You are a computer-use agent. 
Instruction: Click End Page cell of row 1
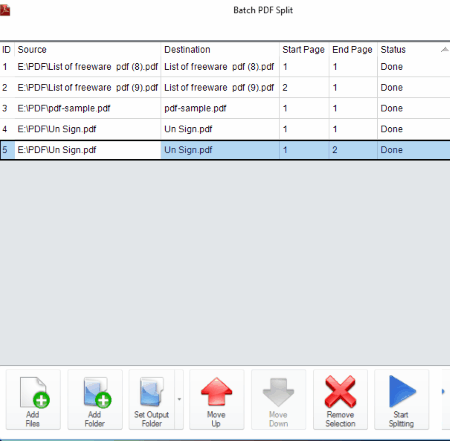coord(353,67)
